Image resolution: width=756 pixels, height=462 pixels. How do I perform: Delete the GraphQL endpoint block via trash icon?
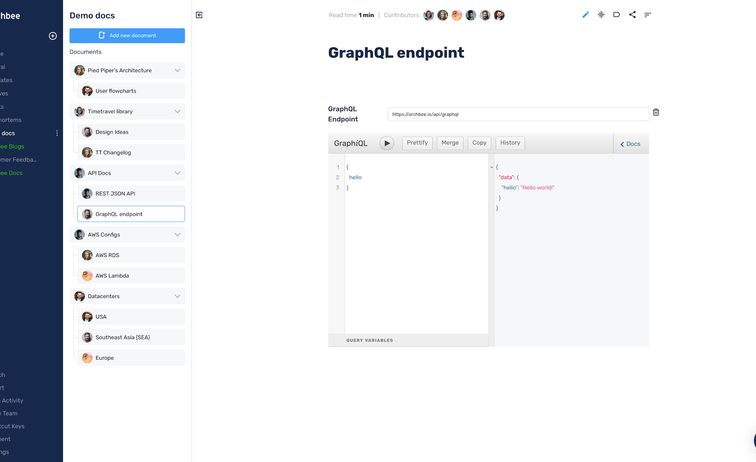(x=656, y=113)
